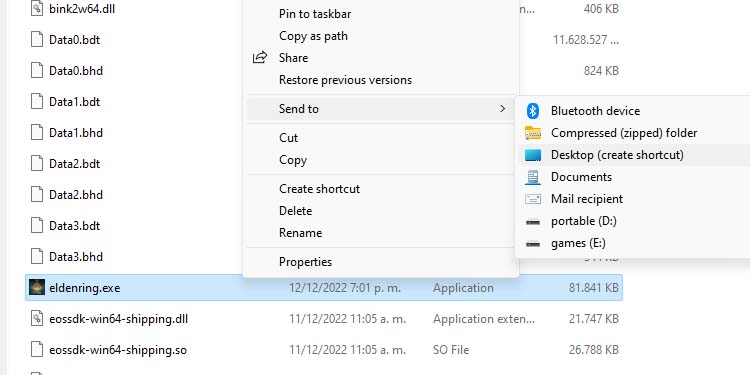
Task: Click the Compressed zipped folder icon
Action: tap(532, 133)
